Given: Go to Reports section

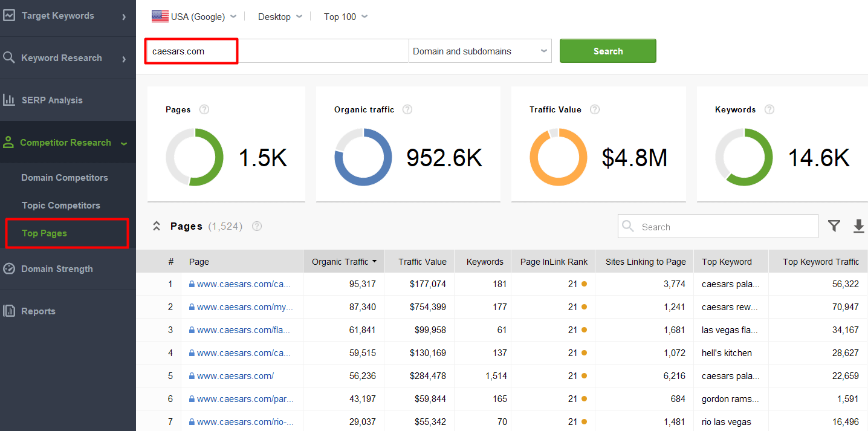Looking at the screenshot, I should pyautogui.click(x=38, y=311).
